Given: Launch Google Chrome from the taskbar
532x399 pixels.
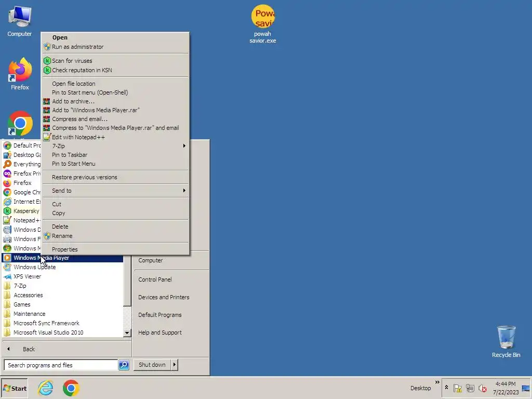Looking at the screenshot, I should click(x=71, y=388).
